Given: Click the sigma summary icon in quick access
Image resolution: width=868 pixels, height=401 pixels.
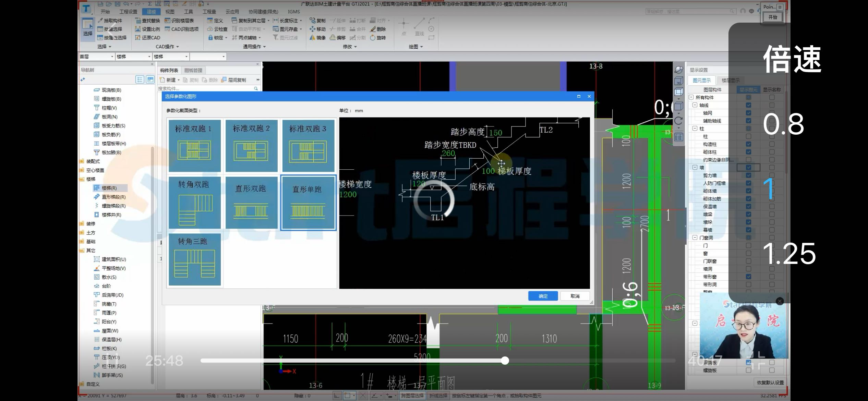Looking at the screenshot, I should point(150,4).
